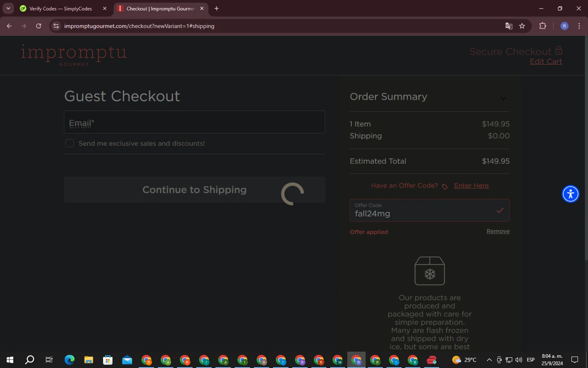This screenshot has width=588, height=368.
Task: Go back to the previous page
Action: pos(9,26)
